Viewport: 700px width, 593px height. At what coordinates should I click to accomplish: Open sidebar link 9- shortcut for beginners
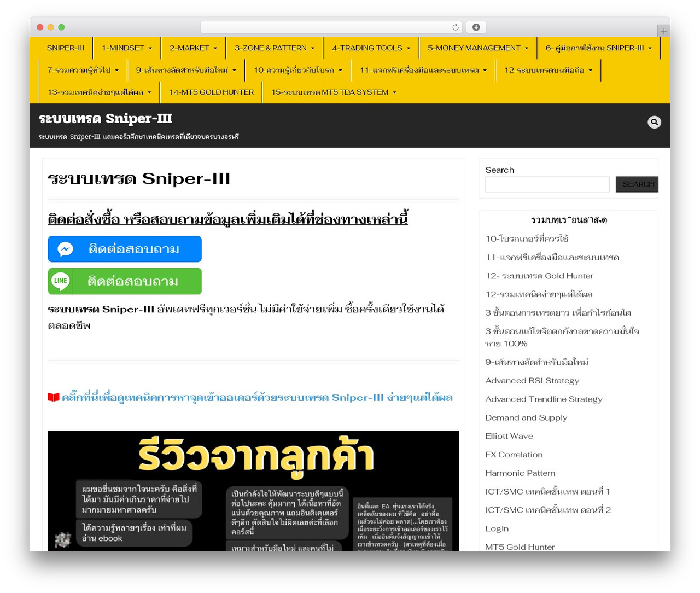coord(537,362)
